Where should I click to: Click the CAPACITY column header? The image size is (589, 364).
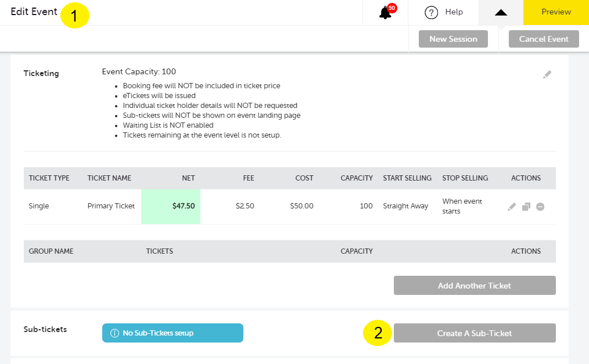click(356, 178)
